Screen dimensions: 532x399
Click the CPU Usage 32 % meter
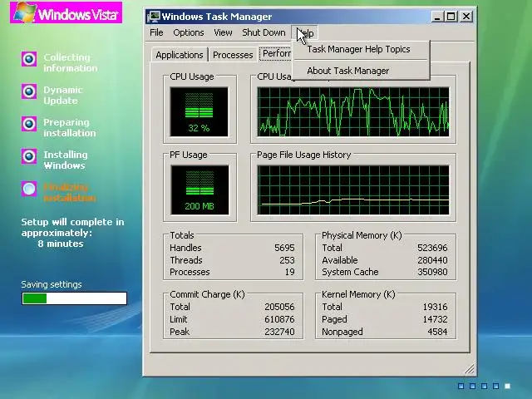click(199, 112)
